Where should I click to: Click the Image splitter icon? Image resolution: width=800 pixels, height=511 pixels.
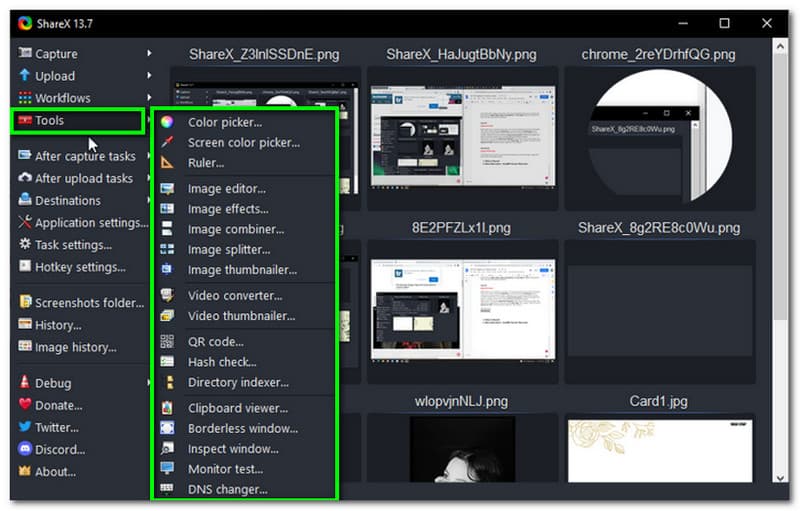(167, 249)
